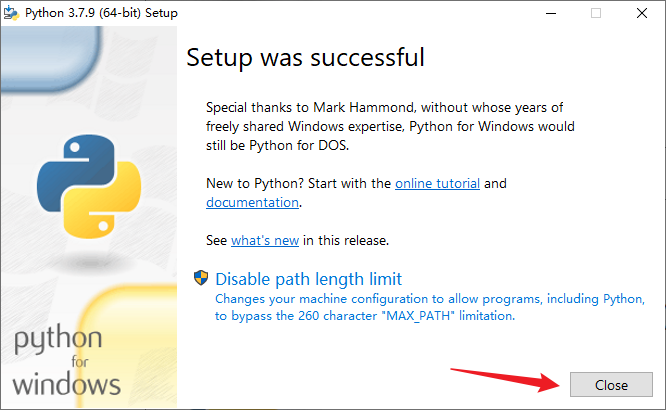This screenshot has height=410, width=666.
Task: Open the online tutorial link
Action: (437, 184)
